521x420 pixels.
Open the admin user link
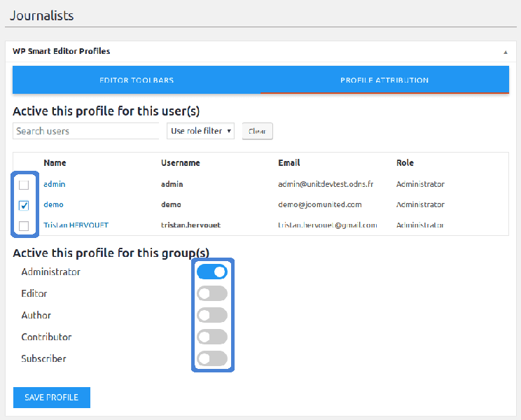coord(54,184)
